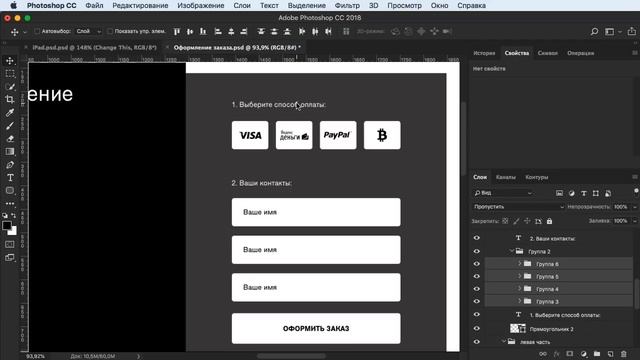Select the Gradient tool
The width and height of the screenshot is (640, 360).
10,151
